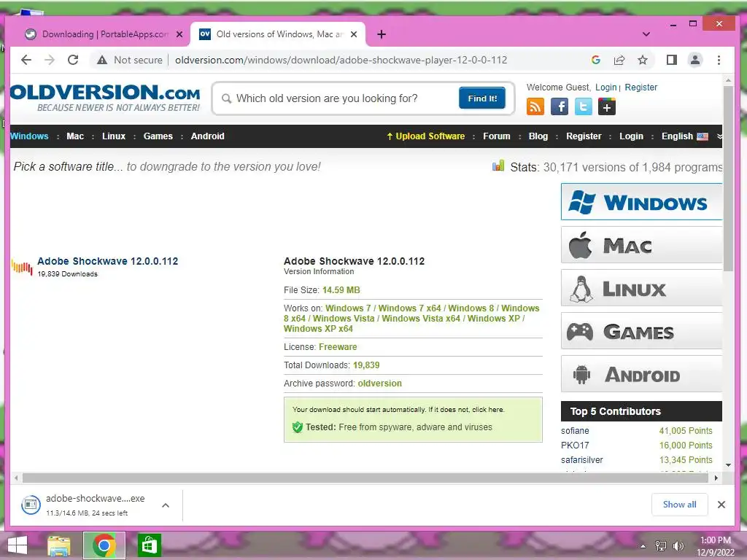
Task: Click the horizontal page scrollbar
Action: (365, 478)
